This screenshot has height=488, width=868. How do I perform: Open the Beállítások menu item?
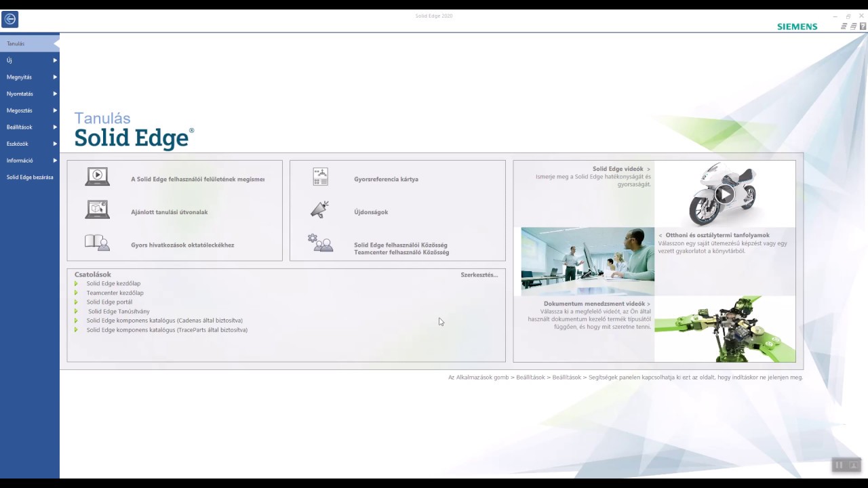(x=30, y=127)
